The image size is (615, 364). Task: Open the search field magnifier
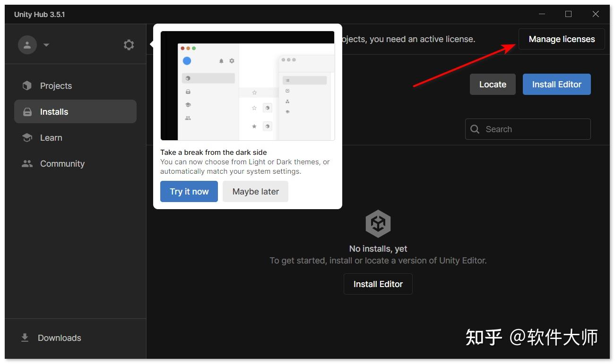(x=475, y=129)
